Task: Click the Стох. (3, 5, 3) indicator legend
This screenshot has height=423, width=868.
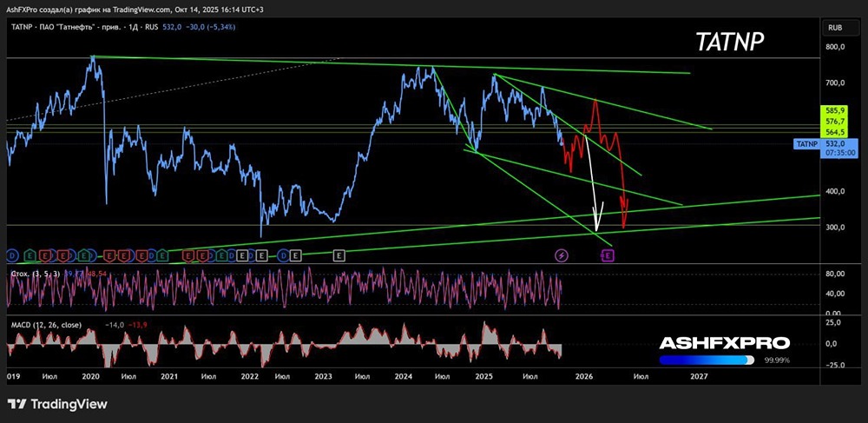Action: point(35,273)
